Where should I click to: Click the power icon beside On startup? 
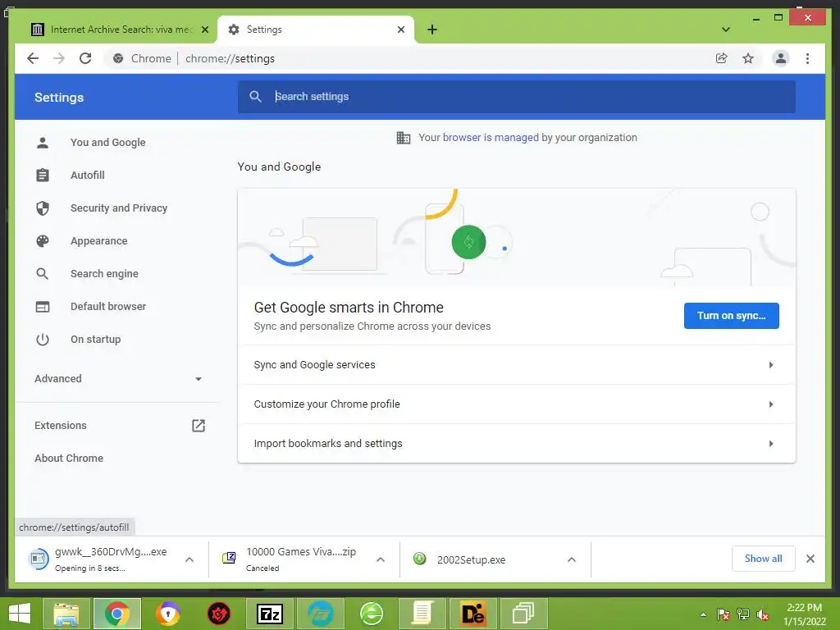coord(43,340)
